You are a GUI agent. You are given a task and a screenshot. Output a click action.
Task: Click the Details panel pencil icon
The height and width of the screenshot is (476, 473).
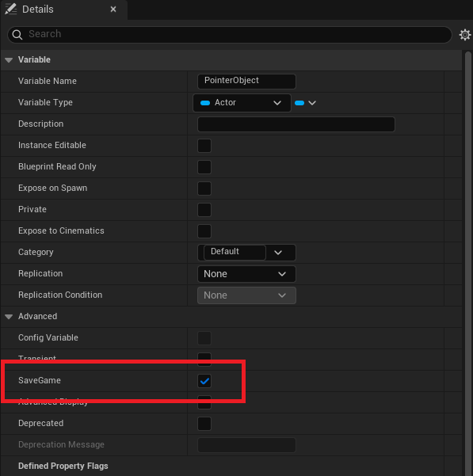tap(11, 9)
